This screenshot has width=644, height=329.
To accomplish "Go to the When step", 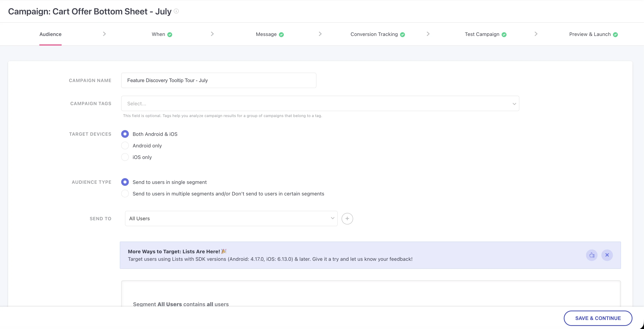I will coord(158,34).
